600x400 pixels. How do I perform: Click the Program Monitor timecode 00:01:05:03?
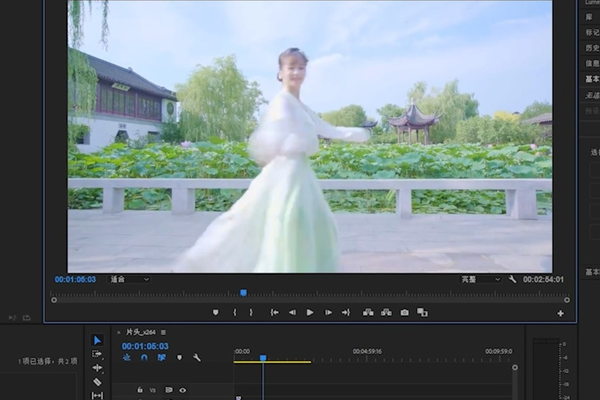click(75, 279)
